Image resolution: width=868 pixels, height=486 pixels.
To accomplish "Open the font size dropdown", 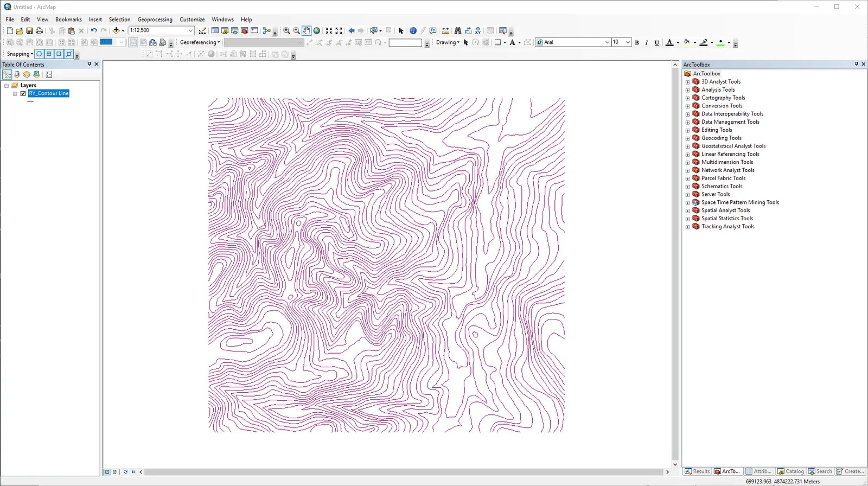I will point(628,42).
